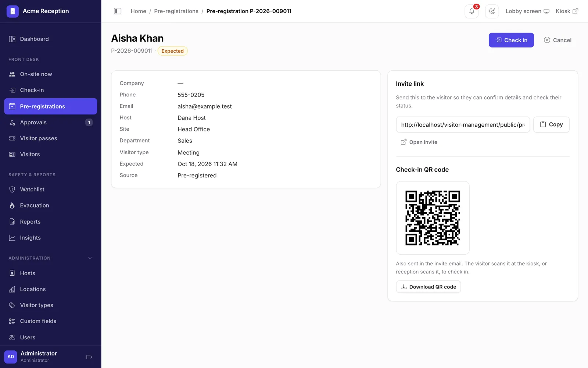
Task: Go to On-site now
Action: 51,74
